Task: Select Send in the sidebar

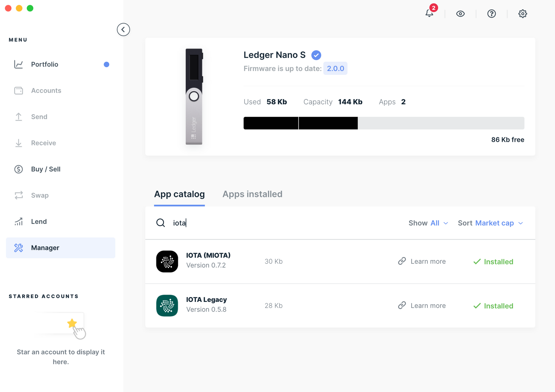Action: (60, 117)
